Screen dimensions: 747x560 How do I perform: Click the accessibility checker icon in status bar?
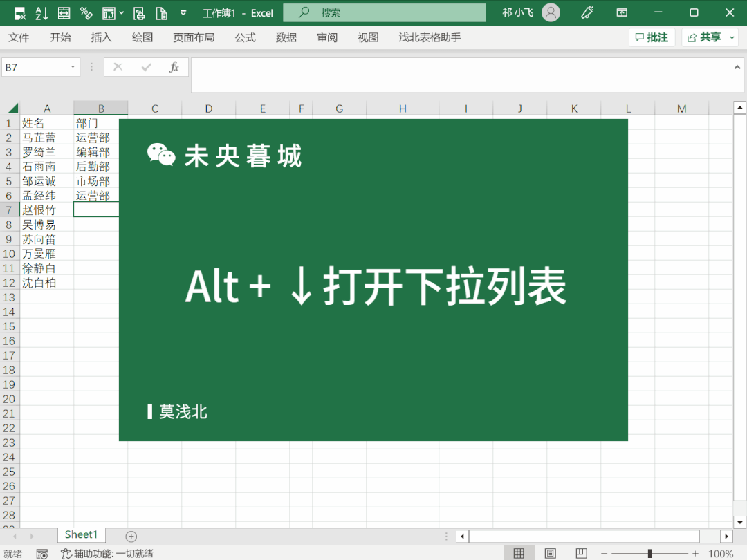[67, 554]
